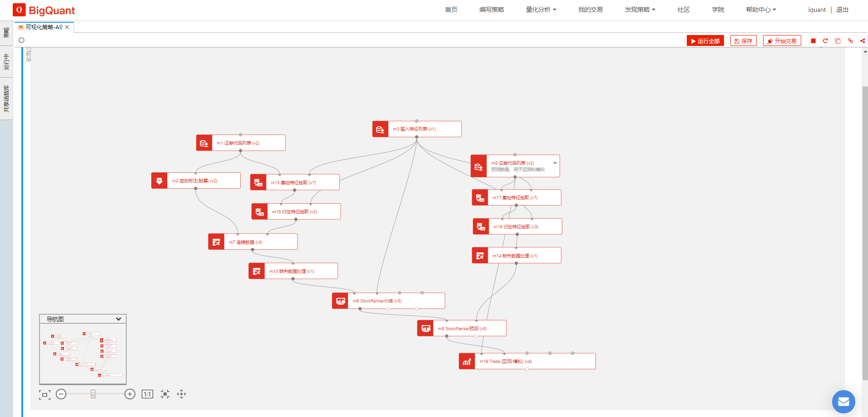The image size is (868, 417).
Task: Select the m14 缺失数据处理 node label
Action: (x=515, y=256)
